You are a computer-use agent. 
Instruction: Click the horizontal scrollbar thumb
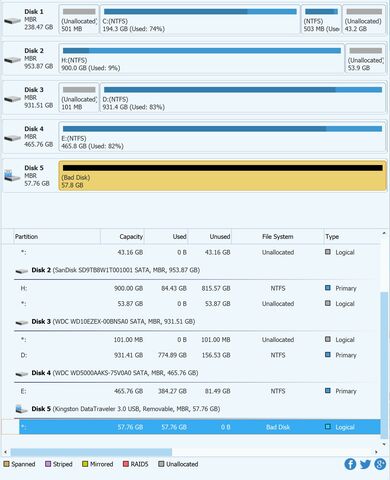pos(91,452)
